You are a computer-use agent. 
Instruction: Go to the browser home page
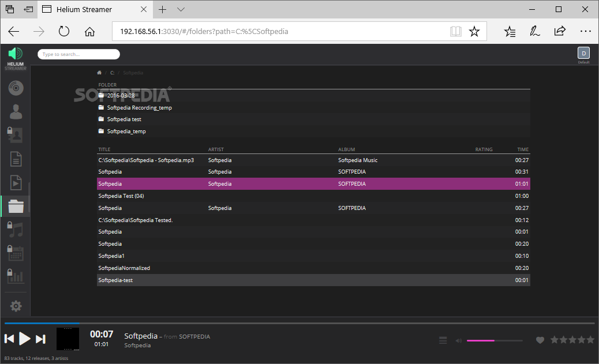[x=89, y=31]
